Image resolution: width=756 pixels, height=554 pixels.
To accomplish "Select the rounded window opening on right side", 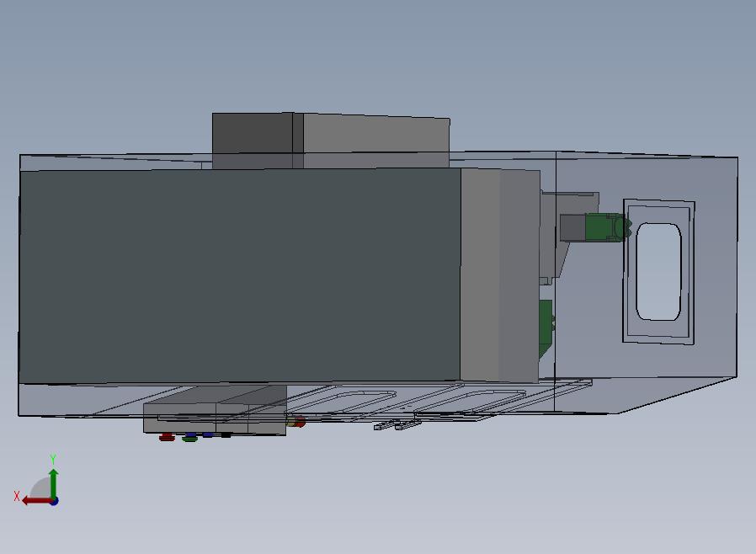I will pos(658,272).
